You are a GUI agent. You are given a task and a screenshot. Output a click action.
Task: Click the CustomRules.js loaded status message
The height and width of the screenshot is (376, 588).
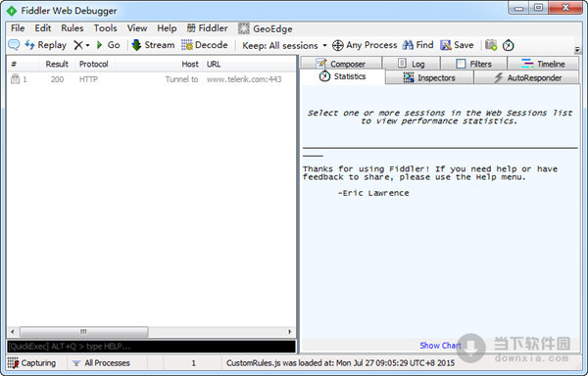point(340,363)
